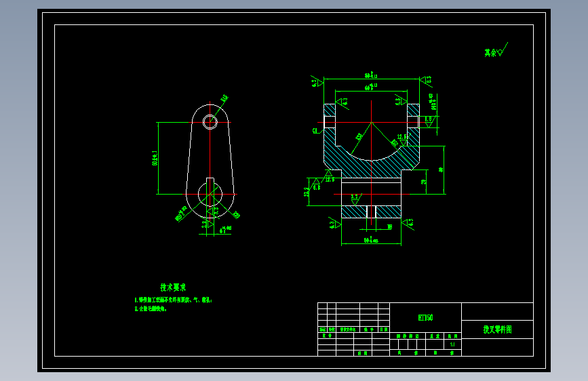The height and width of the screenshot is (381, 588).
Task: Click the C1 chamfer label
Action: [315, 130]
